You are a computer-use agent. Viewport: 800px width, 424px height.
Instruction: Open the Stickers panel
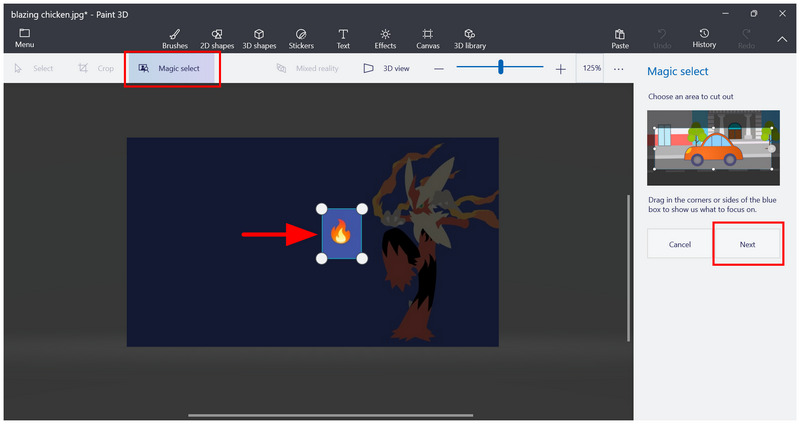point(301,39)
